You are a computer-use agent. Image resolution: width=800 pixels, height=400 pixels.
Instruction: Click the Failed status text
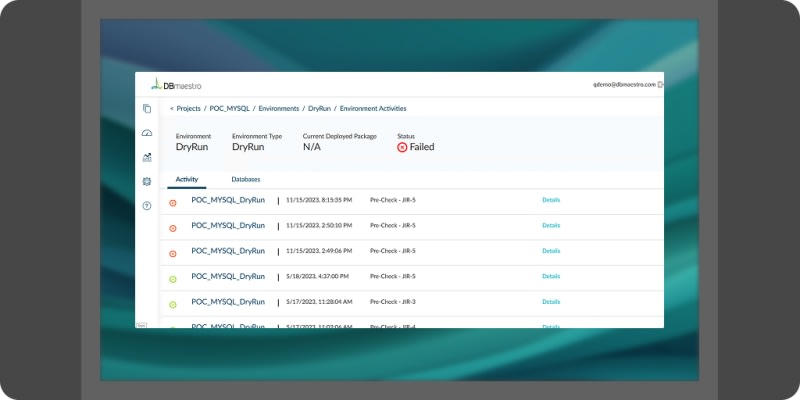pyautogui.click(x=422, y=147)
